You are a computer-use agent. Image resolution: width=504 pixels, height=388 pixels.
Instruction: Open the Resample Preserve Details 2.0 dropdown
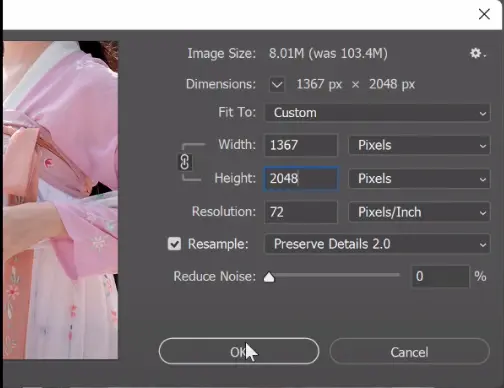tap(378, 244)
